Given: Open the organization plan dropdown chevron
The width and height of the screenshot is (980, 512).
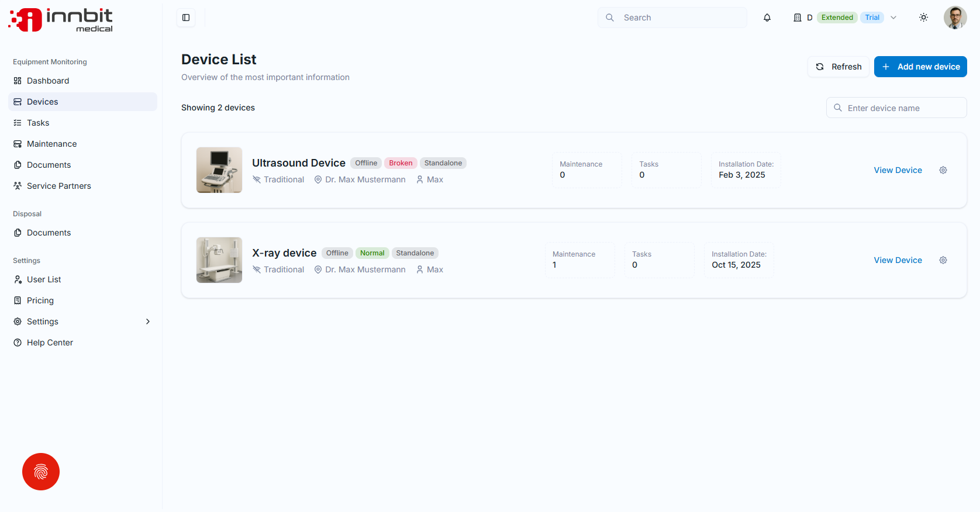Looking at the screenshot, I should coord(893,18).
